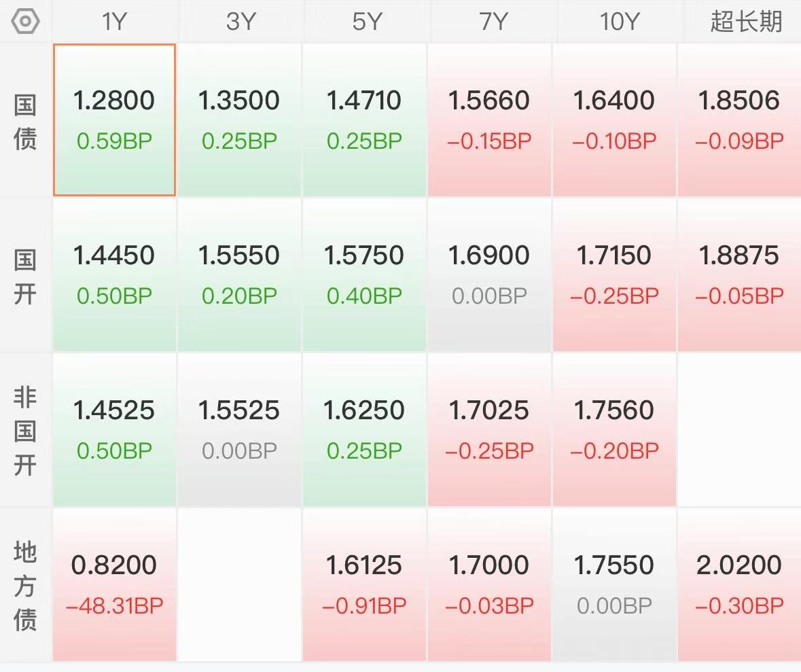
Task: Select the 国开 row label
Action: 25,277
